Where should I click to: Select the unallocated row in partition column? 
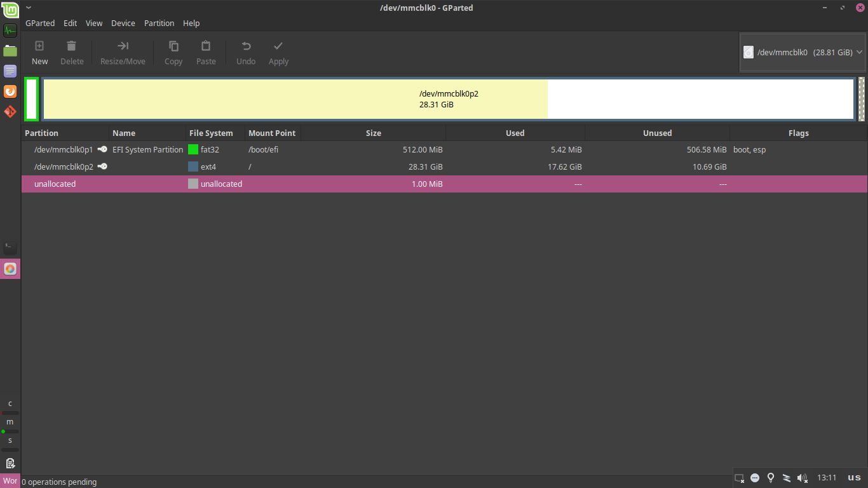(55, 184)
